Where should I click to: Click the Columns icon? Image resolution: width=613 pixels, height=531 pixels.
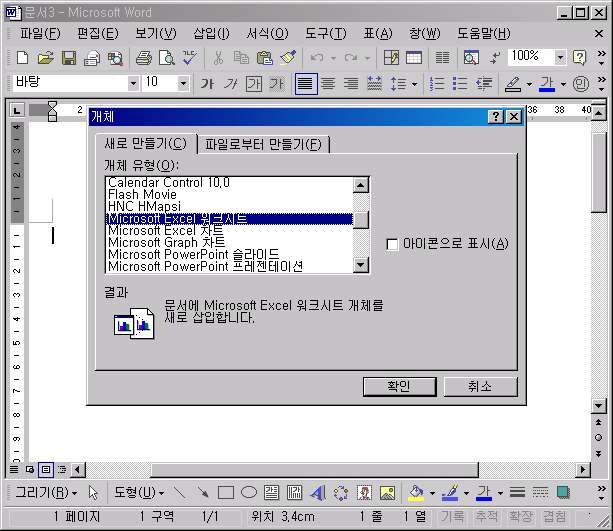tap(442, 58)
